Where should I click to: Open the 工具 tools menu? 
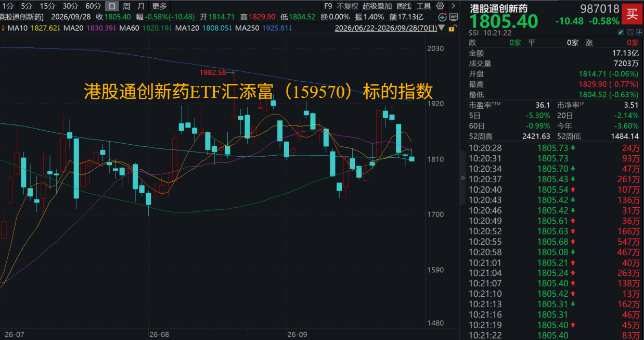pos(423,6)
